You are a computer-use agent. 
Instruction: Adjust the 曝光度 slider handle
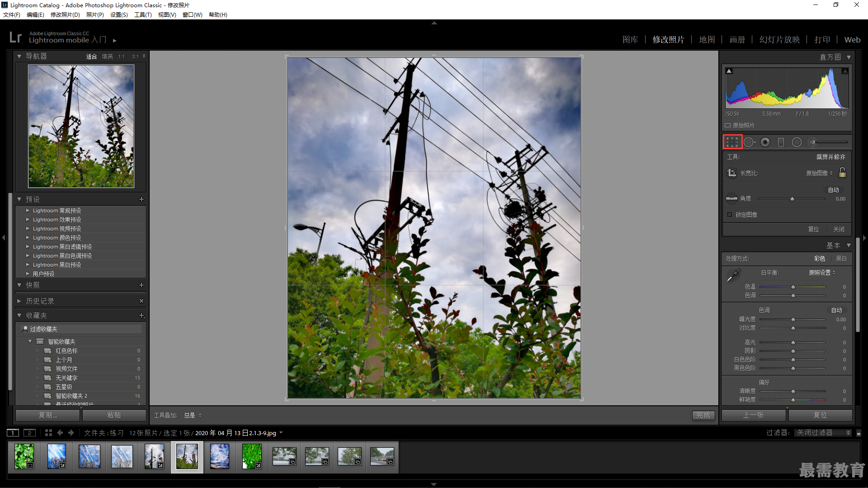coord(793,319)
